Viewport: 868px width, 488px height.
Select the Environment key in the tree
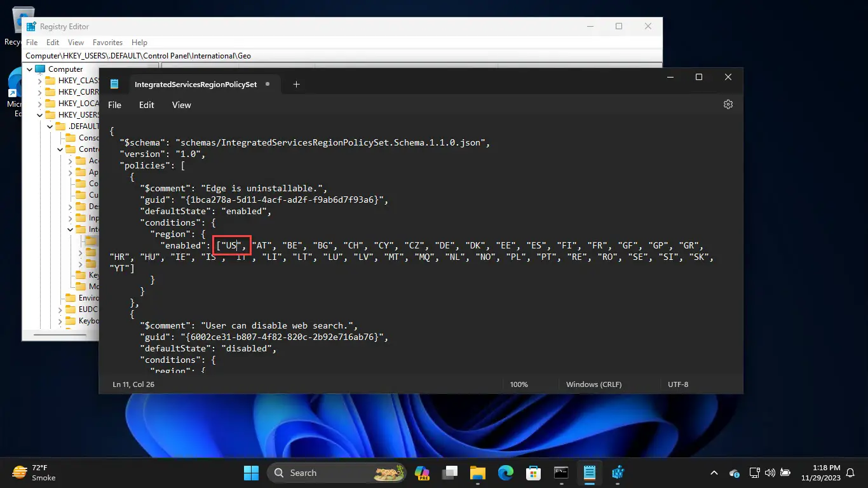88,298
